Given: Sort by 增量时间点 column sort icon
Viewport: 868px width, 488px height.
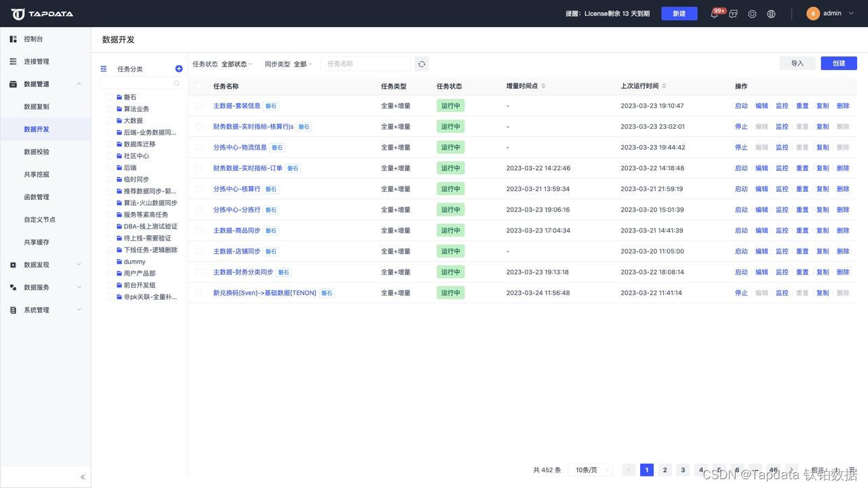Looking at the screenshot, I should (x=543, y=86).
